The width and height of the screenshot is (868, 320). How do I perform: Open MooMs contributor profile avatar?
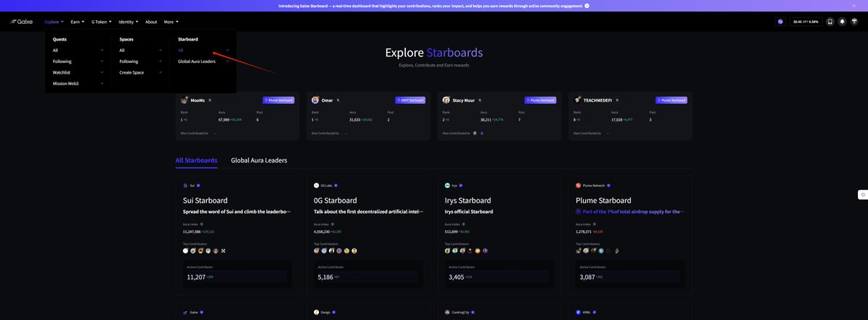(184, 100)
